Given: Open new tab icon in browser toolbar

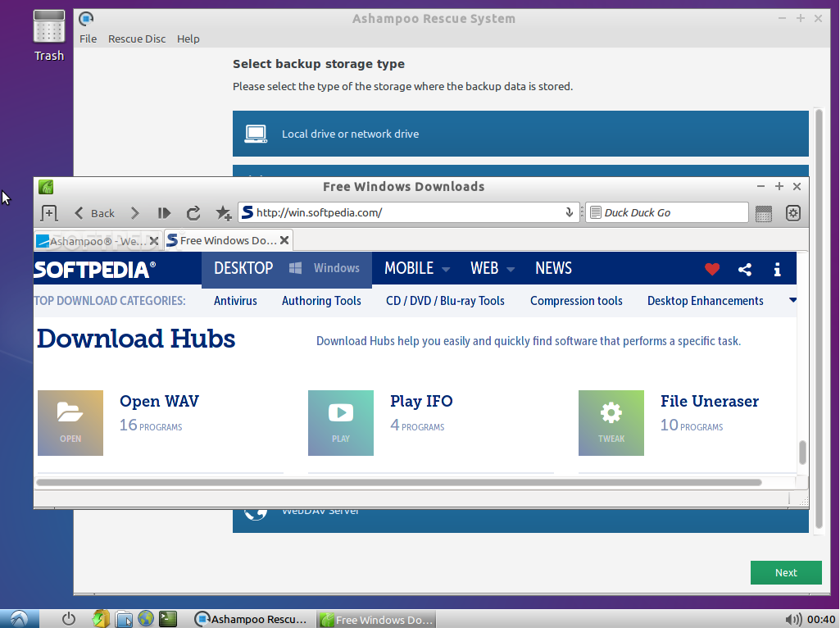Looking at the screenshot, I should [49, 213].
